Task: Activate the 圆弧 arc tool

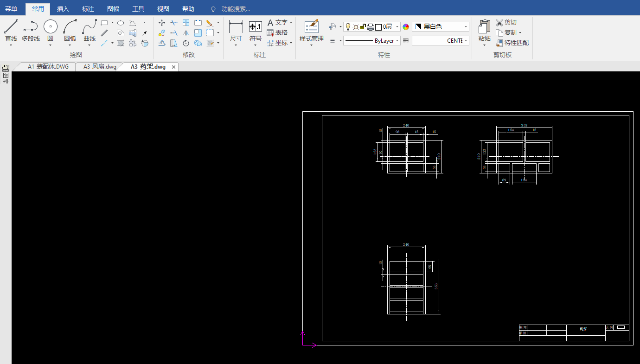Action: click(70, 31)
